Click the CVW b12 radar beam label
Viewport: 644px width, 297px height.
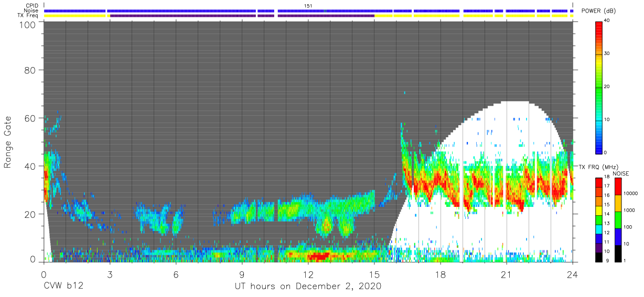click(63, 286)
